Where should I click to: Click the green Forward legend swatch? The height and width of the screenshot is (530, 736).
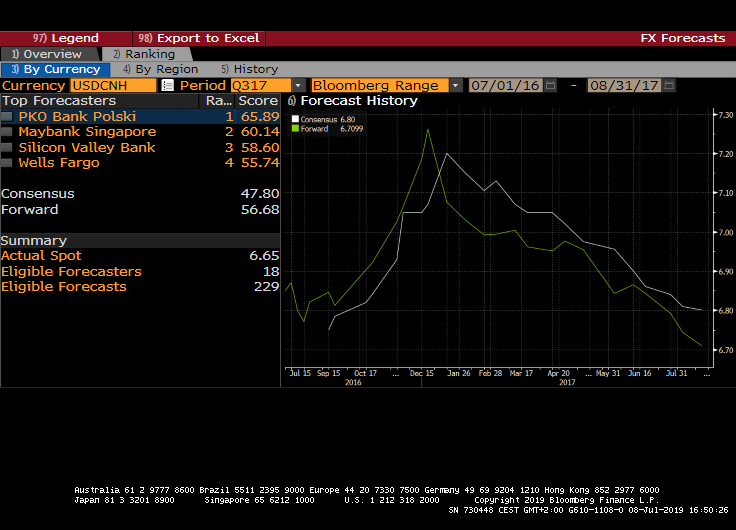(294, 129)
